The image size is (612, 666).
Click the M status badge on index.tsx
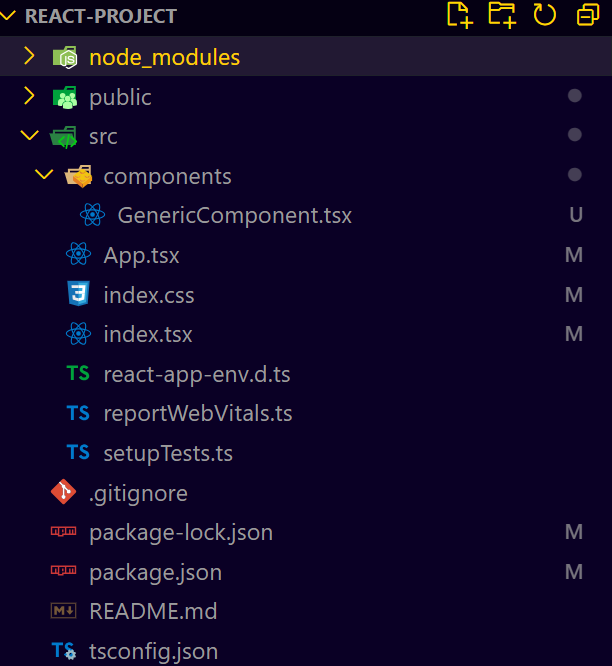point(574,334)
